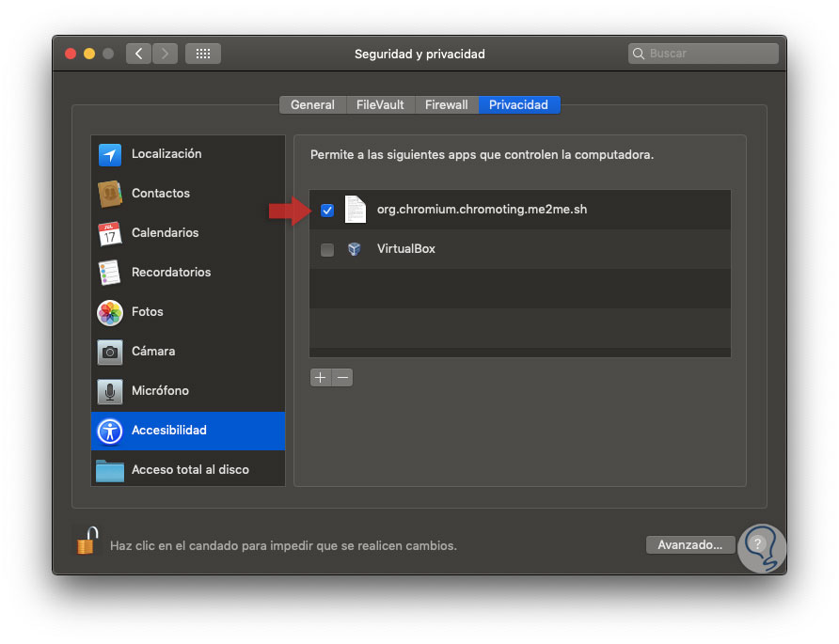Select the Calendarios calendar icon
This screenshot has height=644, width=839.
click(x=110, y=233)
